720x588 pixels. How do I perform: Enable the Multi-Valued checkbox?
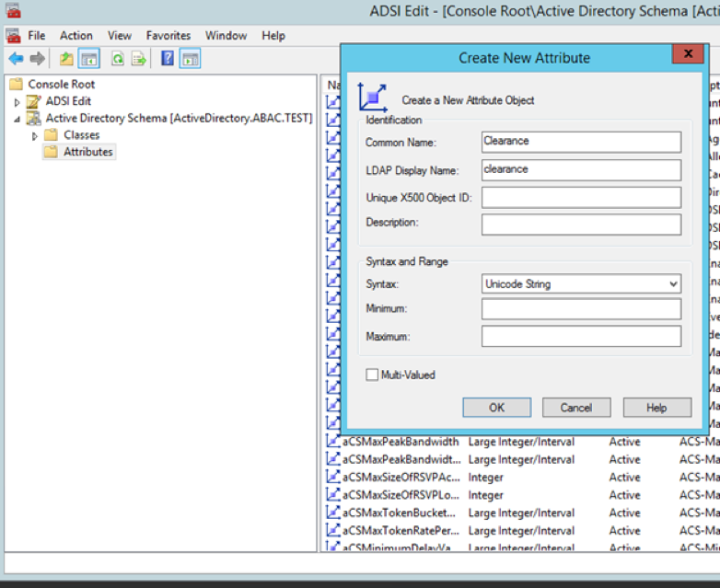tap(372, 375)
